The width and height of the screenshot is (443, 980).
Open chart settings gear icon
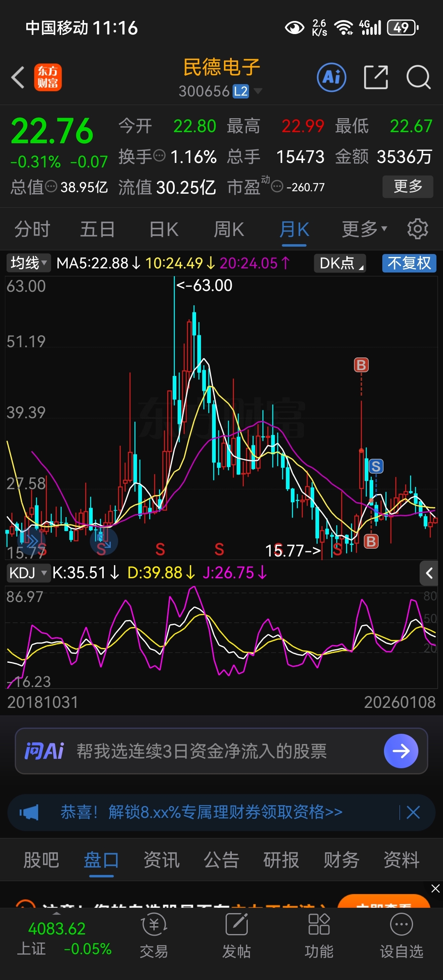[418, 229]
